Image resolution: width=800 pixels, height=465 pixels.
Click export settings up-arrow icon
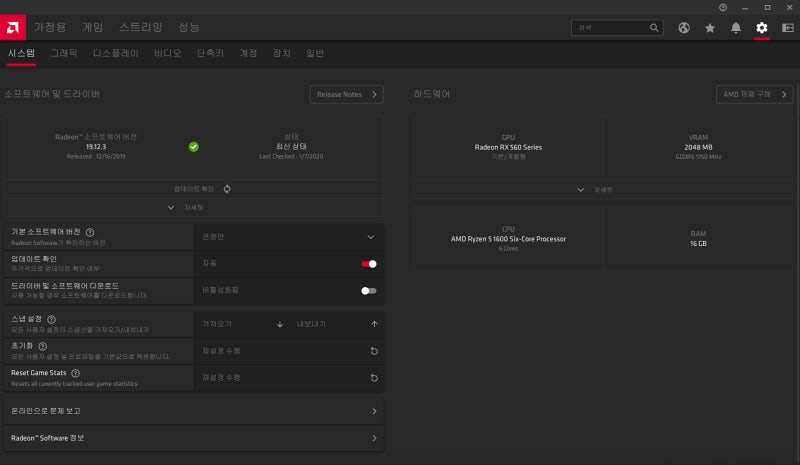pyautogui.click(x=374, y=324)
